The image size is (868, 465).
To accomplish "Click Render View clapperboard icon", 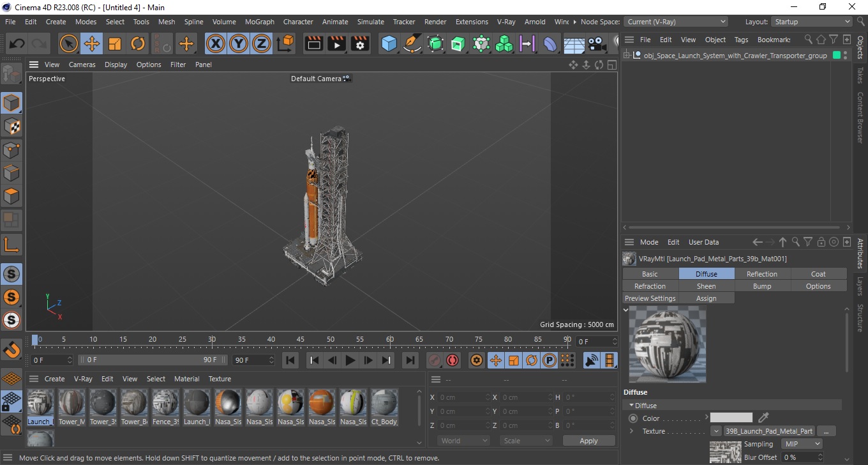I will pyautogui.click(x=314, y=44).
